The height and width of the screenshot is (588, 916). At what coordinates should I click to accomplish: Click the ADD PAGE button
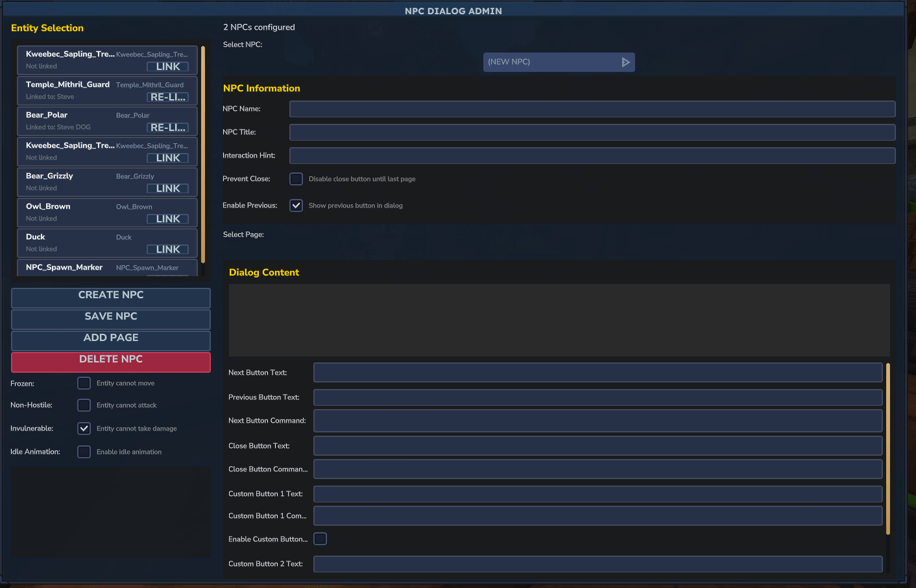(x=110, y=340)
